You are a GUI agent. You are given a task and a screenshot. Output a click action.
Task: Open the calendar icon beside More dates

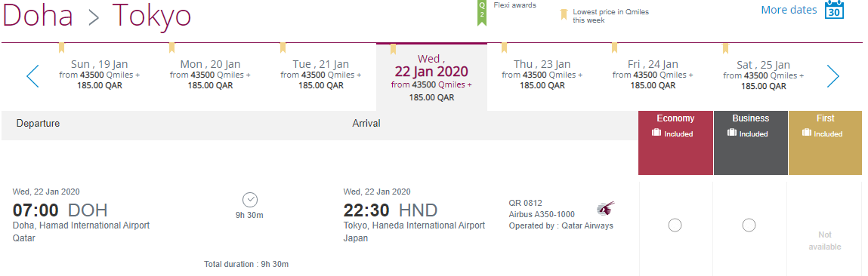tap(834, 10)
